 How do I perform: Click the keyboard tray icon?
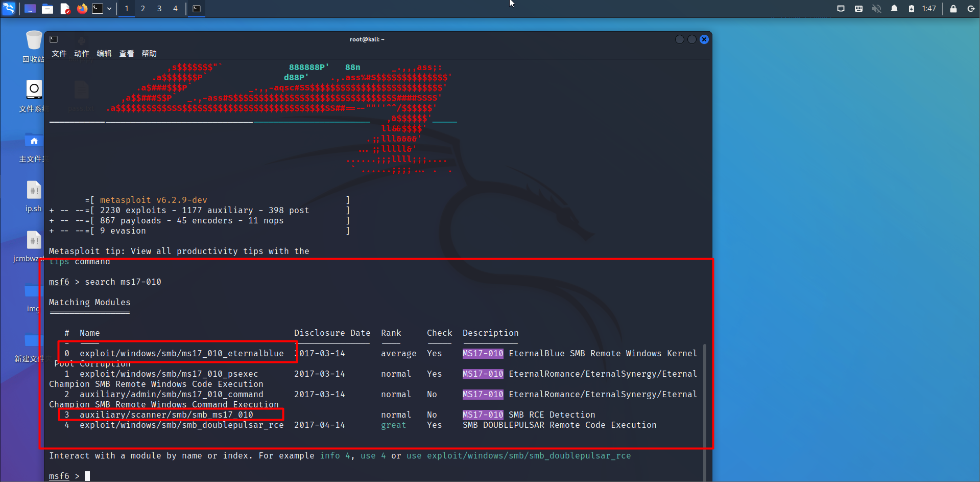[858, 9]
